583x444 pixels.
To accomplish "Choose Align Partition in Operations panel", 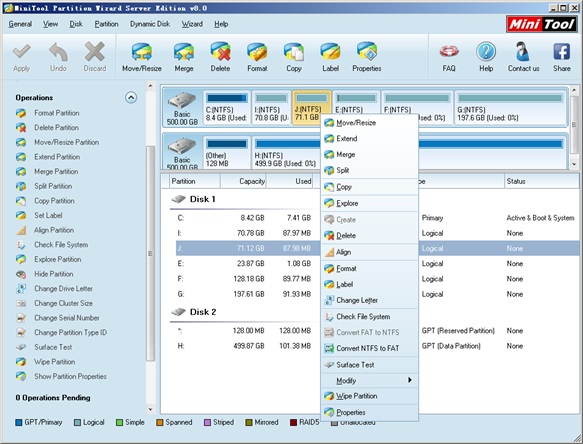I will 54,230.
